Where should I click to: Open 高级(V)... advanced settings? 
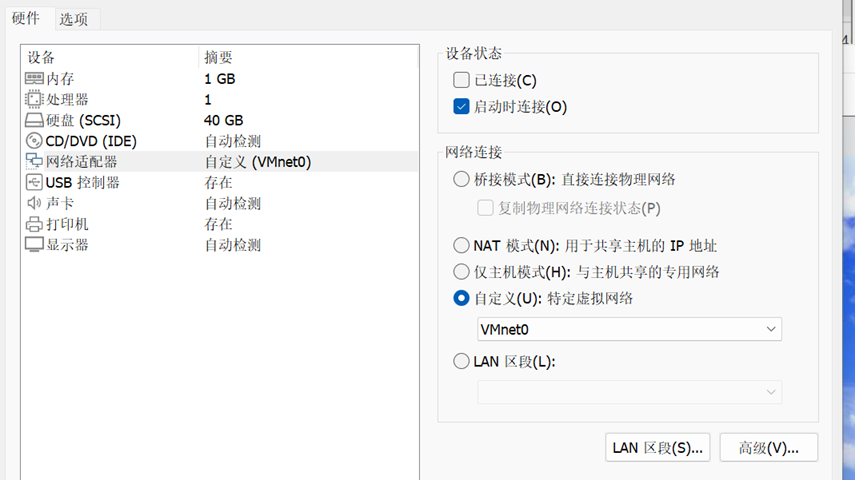[x=768, y=448]
